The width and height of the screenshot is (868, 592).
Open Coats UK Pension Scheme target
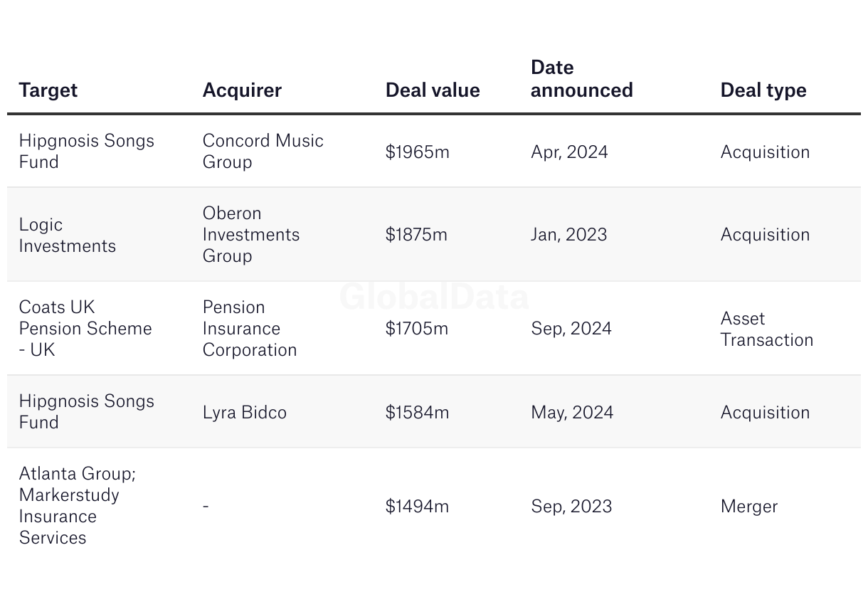point(85,328)
